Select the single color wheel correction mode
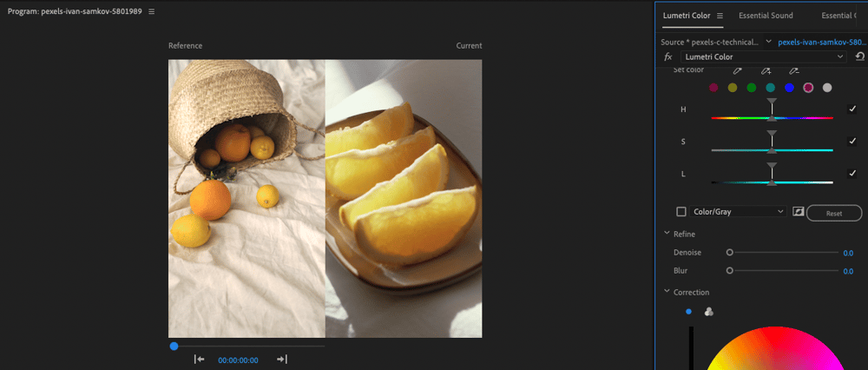 (x=688, y=312)
